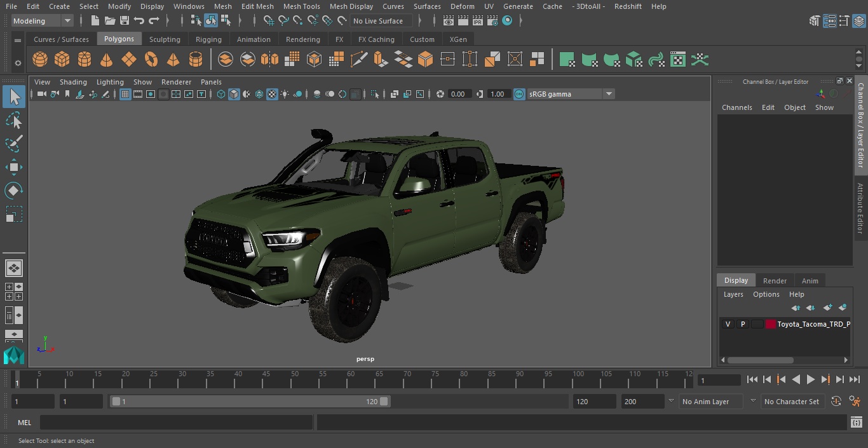Switch to the Sculpting shelf tab

[x=165, y=39]
